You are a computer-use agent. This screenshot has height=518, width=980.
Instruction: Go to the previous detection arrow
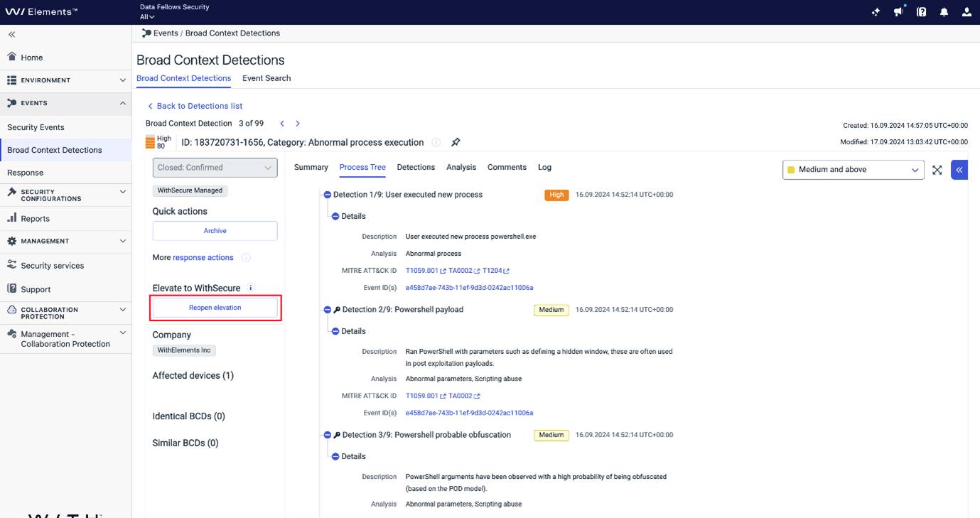point(282,124)
